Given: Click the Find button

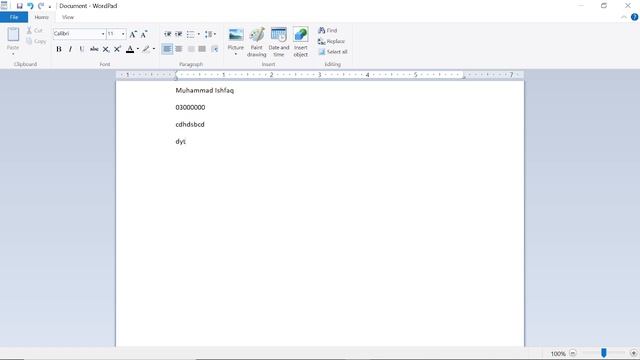Looking at the screenshot, I should pos(328,30).
